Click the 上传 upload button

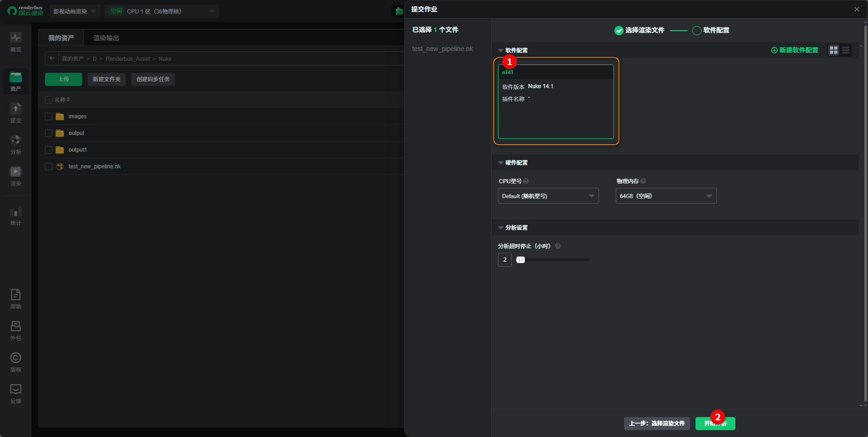point(64,79)
